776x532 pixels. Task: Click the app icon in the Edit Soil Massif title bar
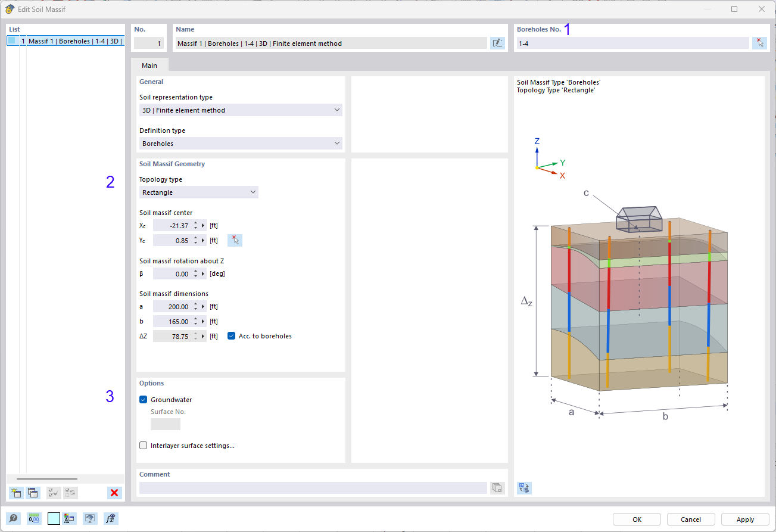(10, 9)
